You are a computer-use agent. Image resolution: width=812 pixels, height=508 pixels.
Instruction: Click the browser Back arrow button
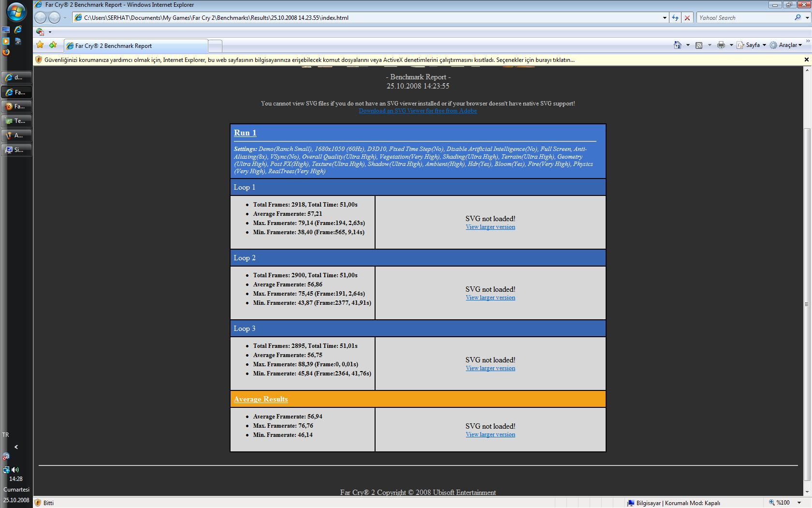[x=41, y=18]
